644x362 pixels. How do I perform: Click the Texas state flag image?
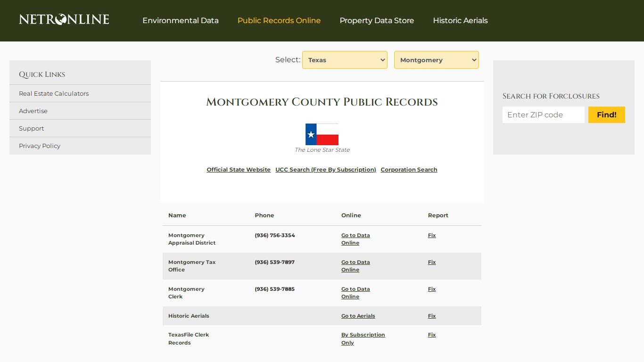[322, 134]
